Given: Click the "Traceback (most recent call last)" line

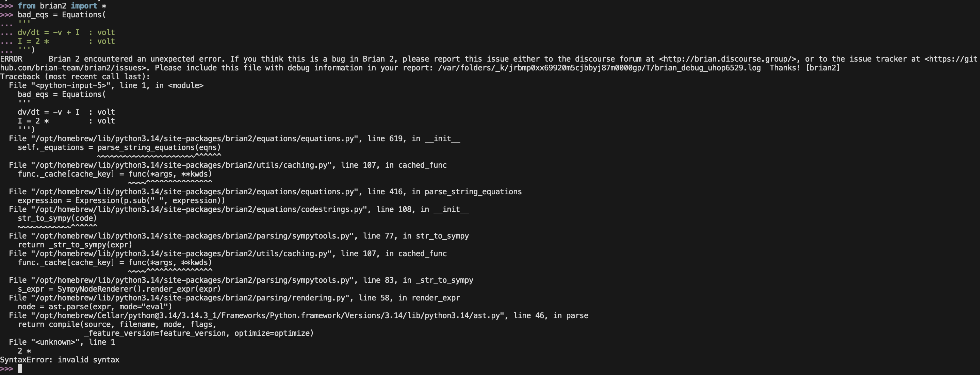Looking at the screenshot, I should point(75,77).
